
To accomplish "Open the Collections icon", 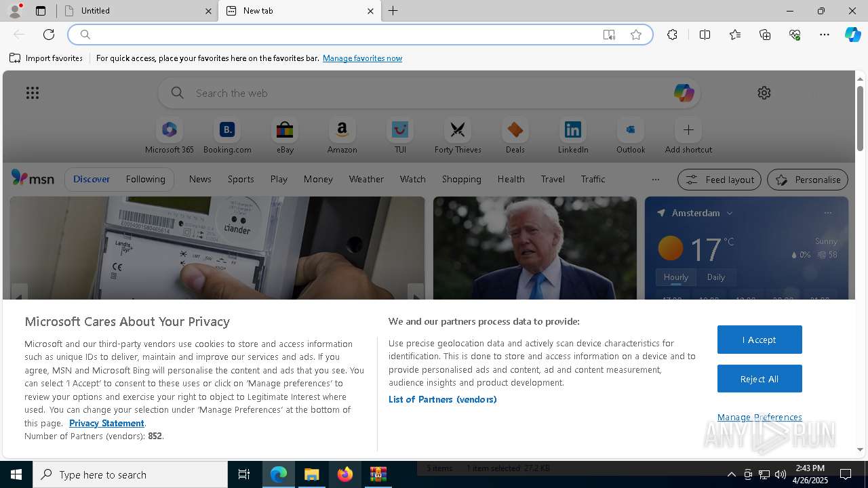I will pos(765,35).
